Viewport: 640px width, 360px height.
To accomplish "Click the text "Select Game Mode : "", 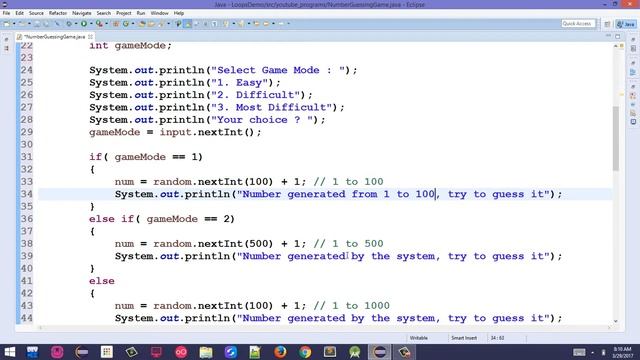I will pyautogui.click(x=278, y=70).
